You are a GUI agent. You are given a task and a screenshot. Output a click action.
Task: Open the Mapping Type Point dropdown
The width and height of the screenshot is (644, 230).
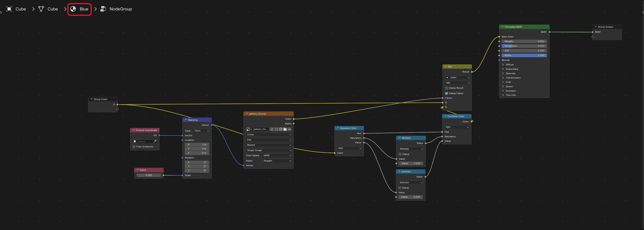(201, 131)
